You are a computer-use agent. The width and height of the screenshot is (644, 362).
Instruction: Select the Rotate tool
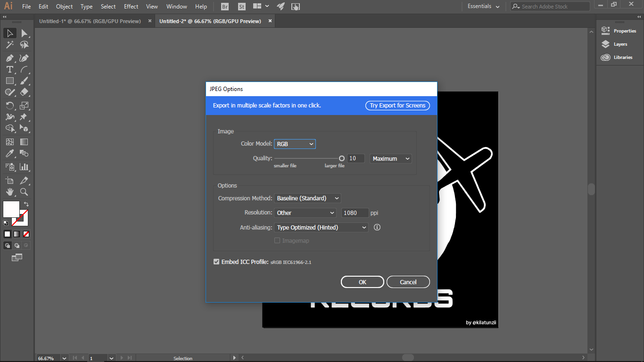click(10, 105)
